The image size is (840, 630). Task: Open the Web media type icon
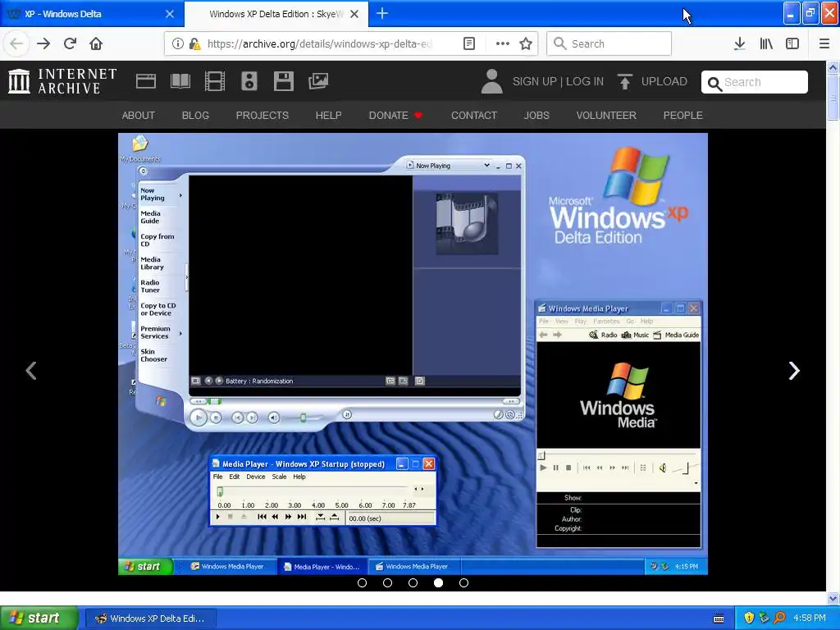146,81
